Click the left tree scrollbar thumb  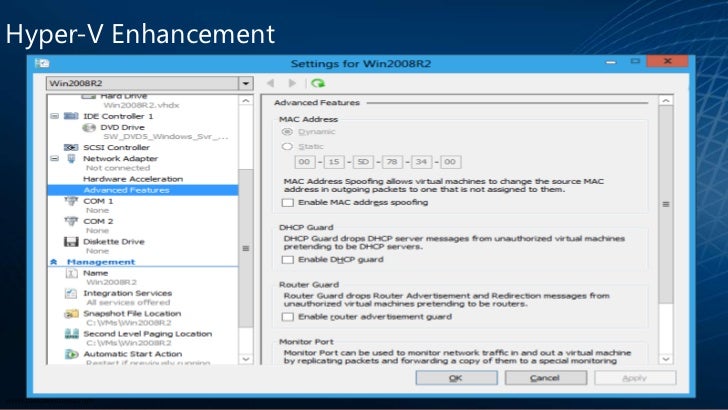tap(246, 248)
